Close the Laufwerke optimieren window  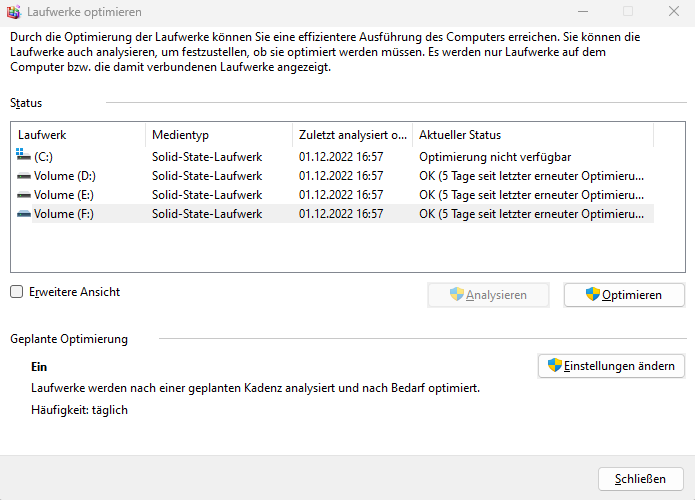(x=674, y=12)
